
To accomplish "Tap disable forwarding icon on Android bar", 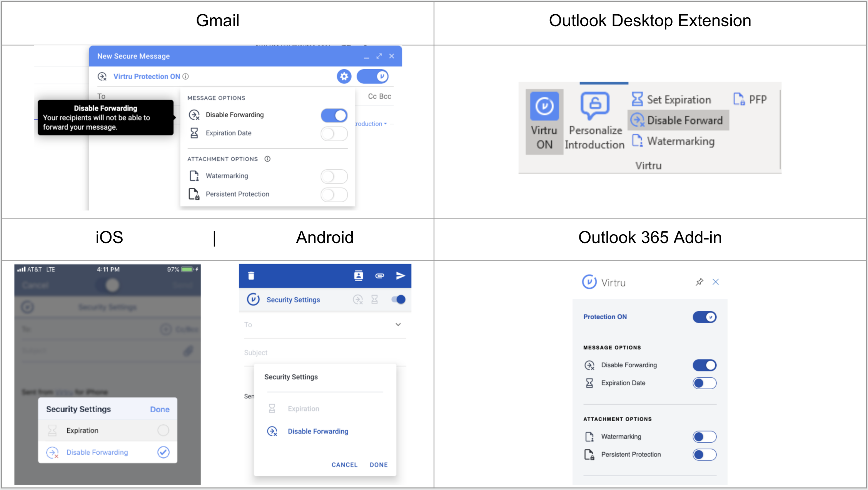I will click(358, 300).
